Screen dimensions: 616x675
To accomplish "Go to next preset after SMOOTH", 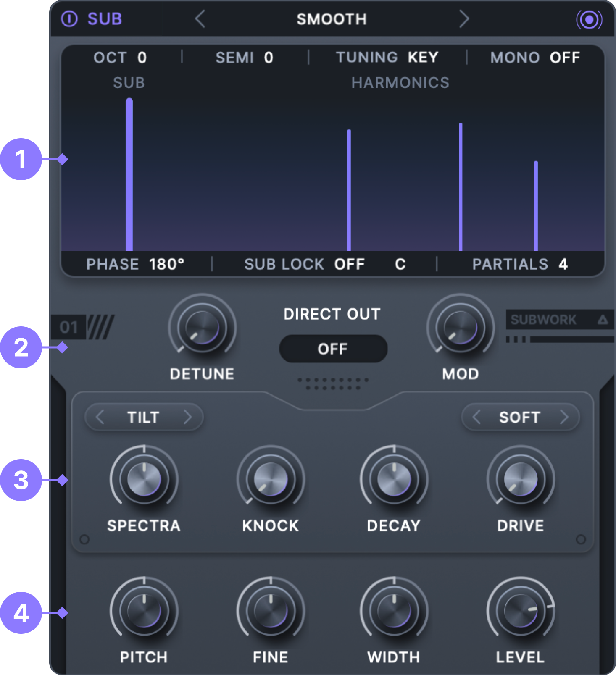I will (x=463, y=19).
